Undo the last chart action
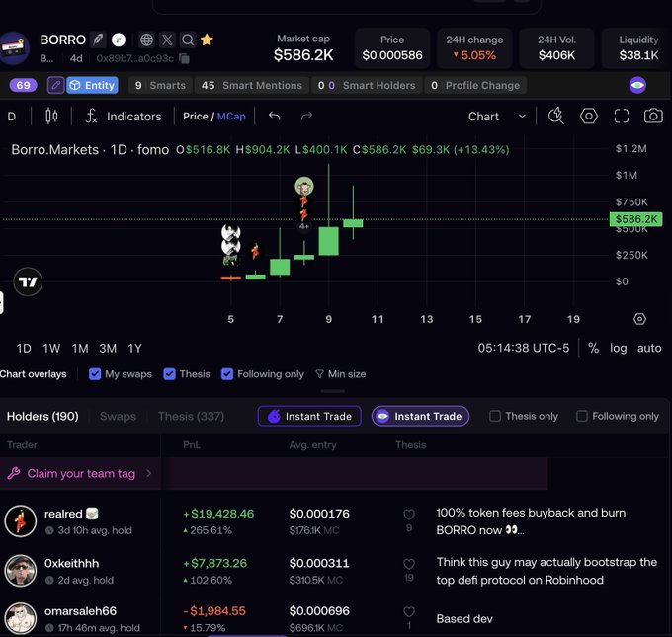 tap(275, 117)
